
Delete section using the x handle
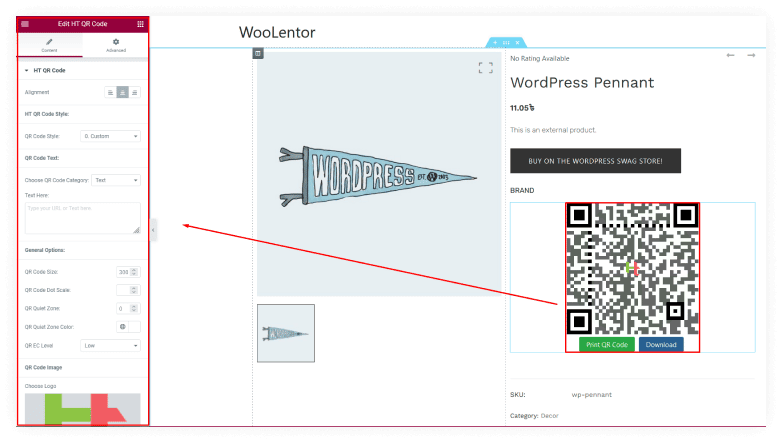[518, 43]
